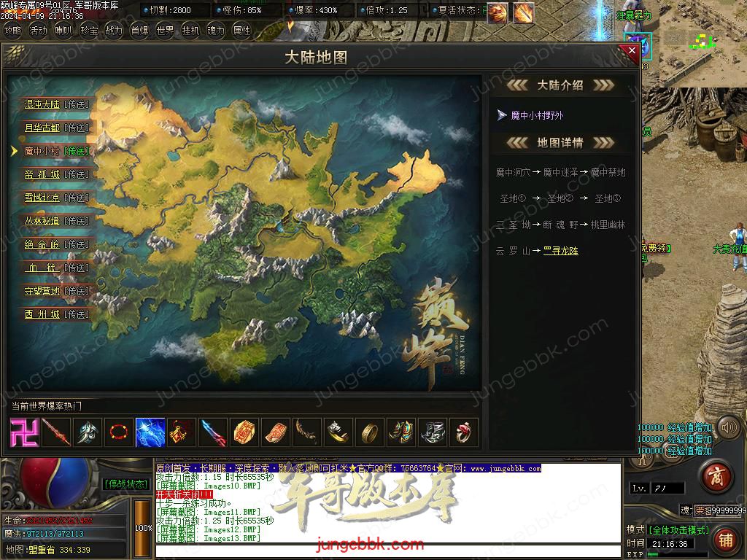The image size is (747, 560).
Task: Click 圣地③ in map details
Action: [x=608, y=198]
